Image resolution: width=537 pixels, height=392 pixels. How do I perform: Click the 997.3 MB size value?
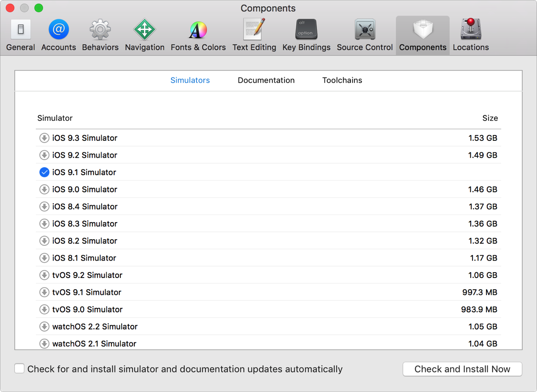[x=480, y=292]
